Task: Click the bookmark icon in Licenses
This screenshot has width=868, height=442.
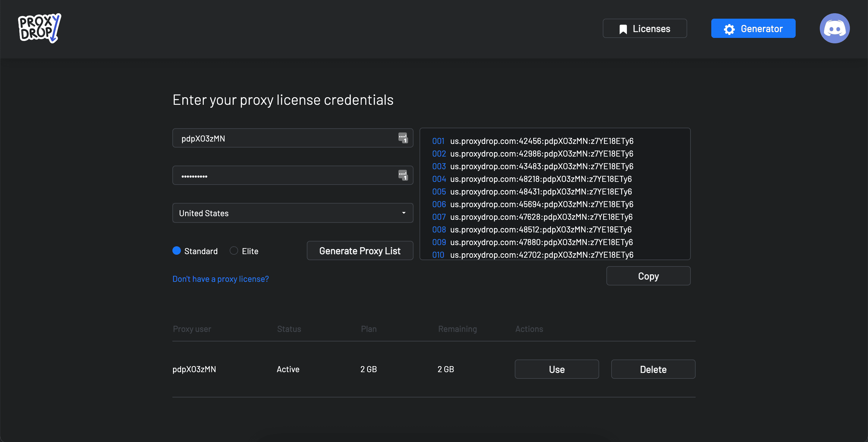Action: coord(623,29)
